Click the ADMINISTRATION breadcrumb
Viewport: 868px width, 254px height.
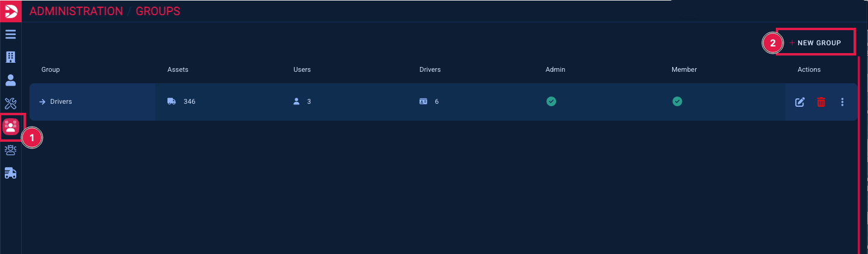[76, 11]
